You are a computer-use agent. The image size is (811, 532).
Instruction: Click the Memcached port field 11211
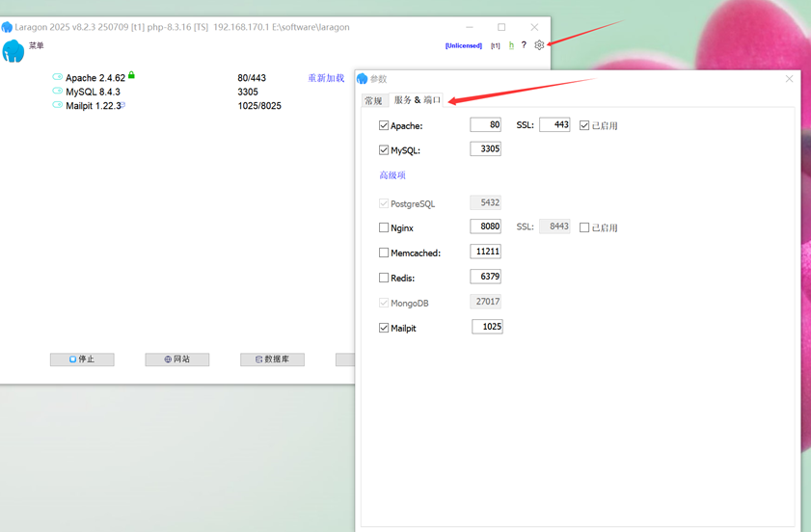[486, 252]
